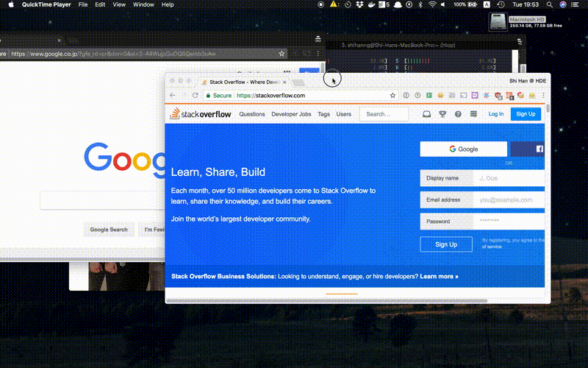Select the Stack Overflow browser tab

[x=244, y=82]
